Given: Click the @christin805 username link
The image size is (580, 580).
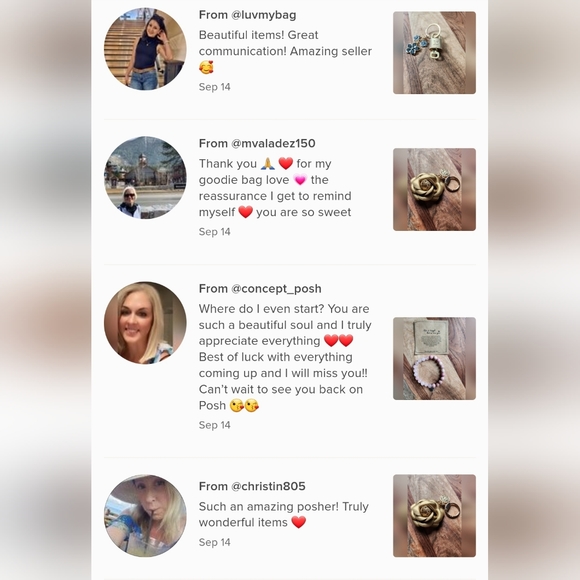Looking at the screenshot, I should pos(268,486).
